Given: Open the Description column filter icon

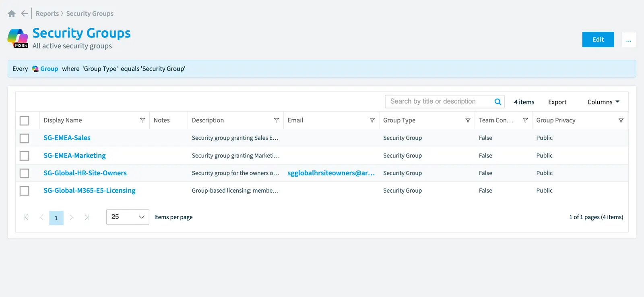Looking at the screenshot, I should point(277,120).
